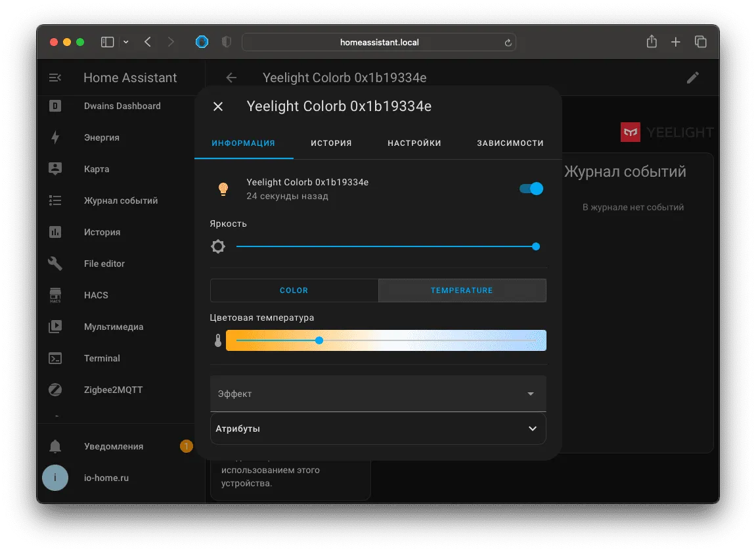The width and height of the screenshot is (756, 552).
Task: Open Карта map icon in sidebar
Action: coord(55,169)
